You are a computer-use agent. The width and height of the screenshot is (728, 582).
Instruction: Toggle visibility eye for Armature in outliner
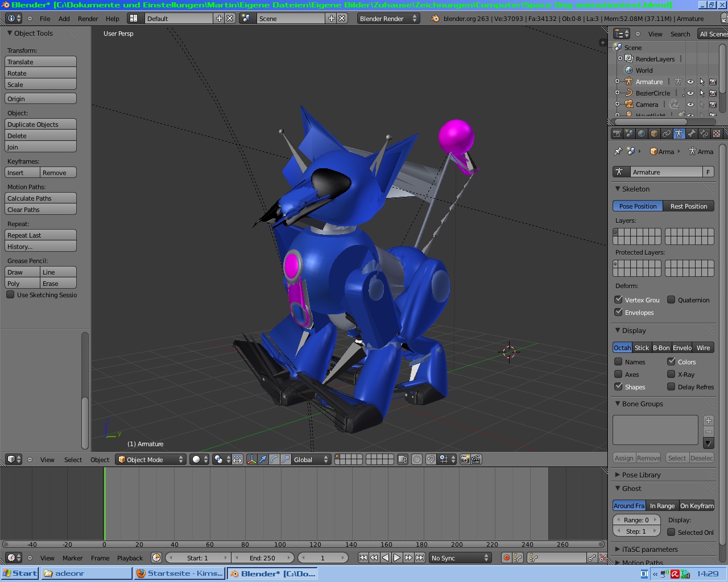pos(690,82)
